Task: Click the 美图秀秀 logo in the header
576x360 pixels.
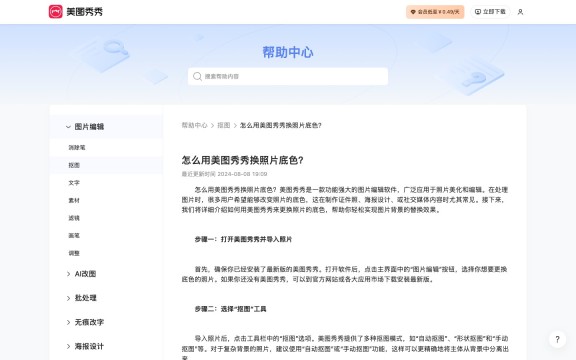Action: (76, 12)
